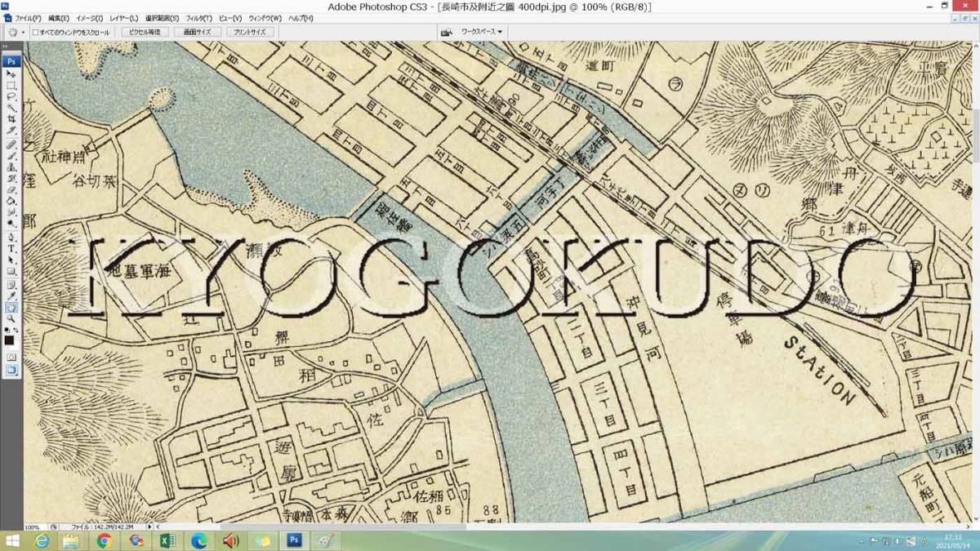
Task: Select the Crop tool
Action: (x=12, y=118)
